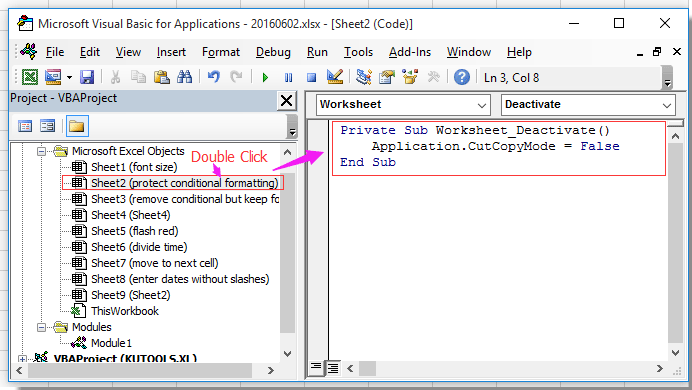Open the Tools menu
This screenshot has height=390, width=692.
pyautogui.click(x=358, y=52)
